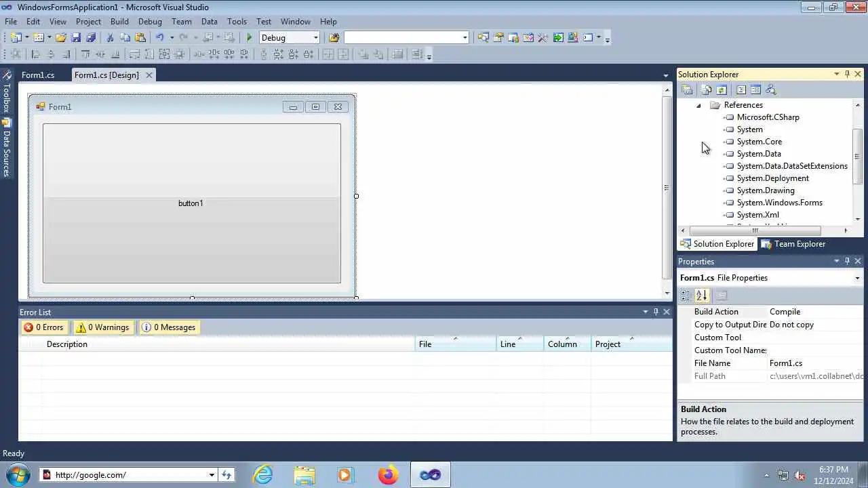Click the taskbar address input field
The width and height of the screenshot is (868, 488).
[x=130, y=474]
